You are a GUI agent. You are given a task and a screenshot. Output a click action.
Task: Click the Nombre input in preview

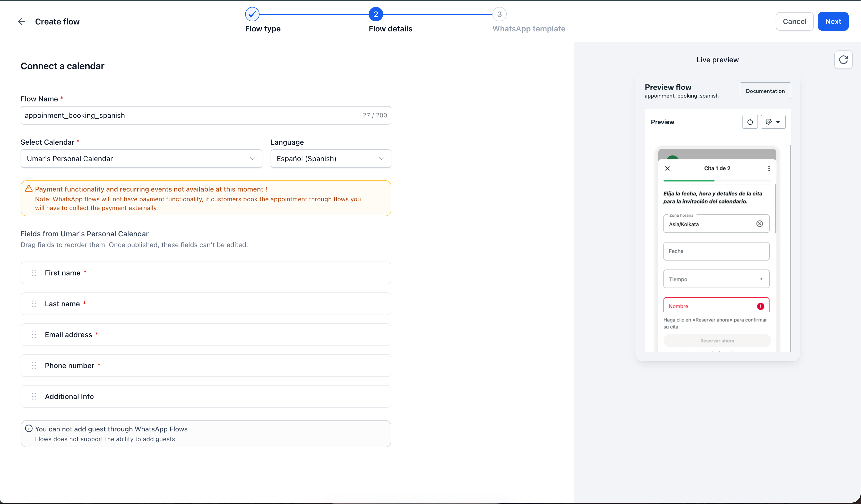(x=716, y=305)
